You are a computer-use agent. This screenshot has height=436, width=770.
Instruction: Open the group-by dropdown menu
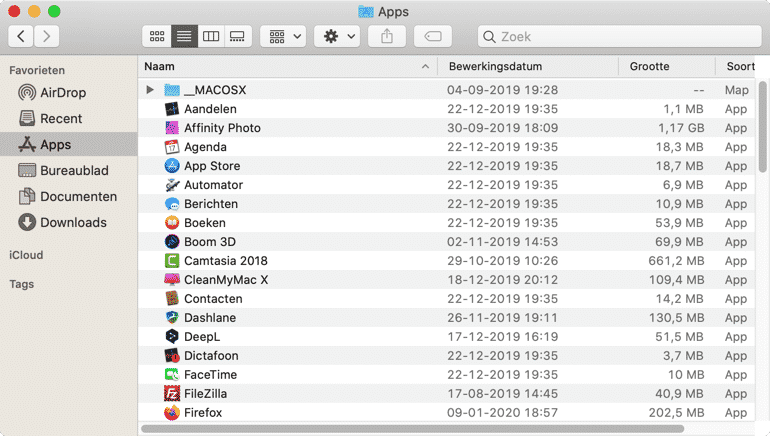[283, 37]
